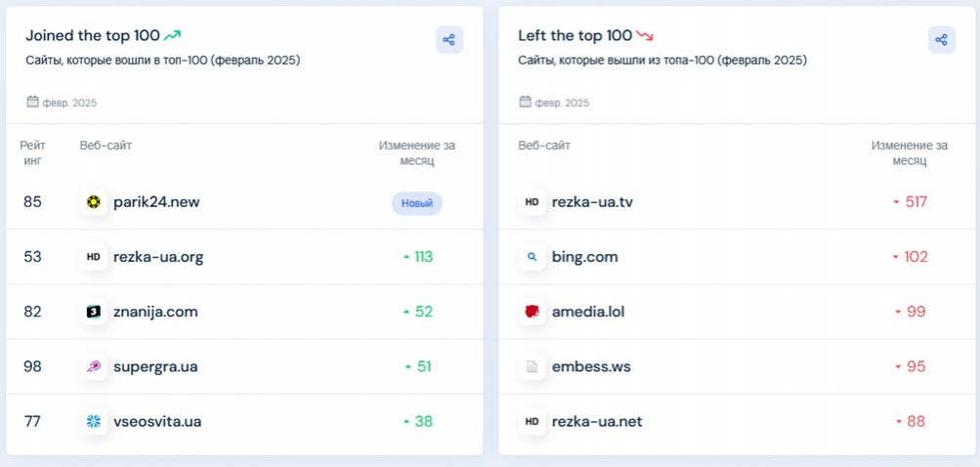The width and height of the screenshot is (980, 467).
Task: Click share icon in Left the top 100 card
Action: [941, 40]
